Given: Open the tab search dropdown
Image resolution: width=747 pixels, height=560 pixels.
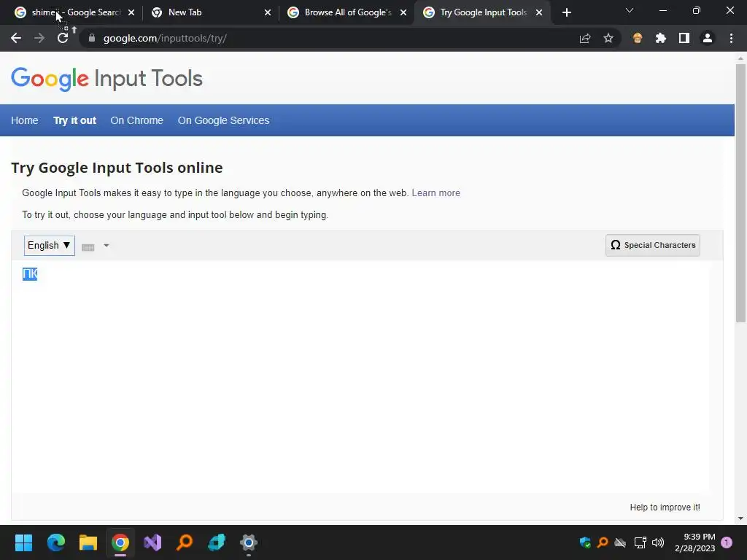Looking at the screenshot, I should tap(630, 10).
